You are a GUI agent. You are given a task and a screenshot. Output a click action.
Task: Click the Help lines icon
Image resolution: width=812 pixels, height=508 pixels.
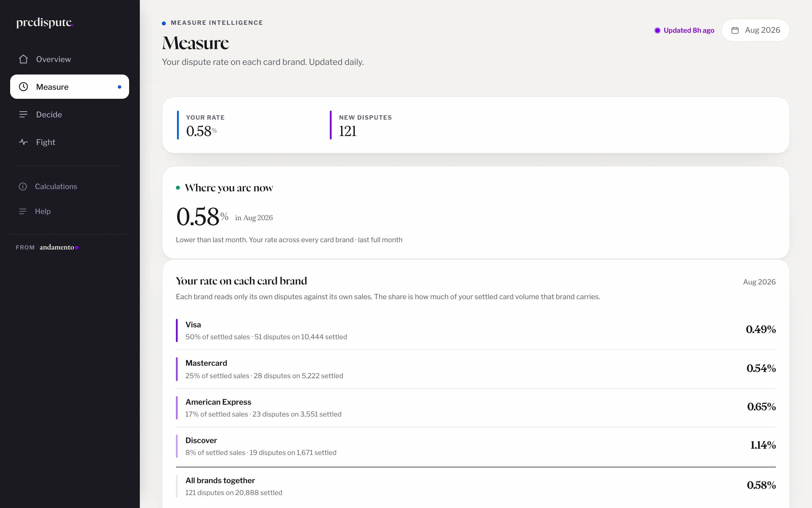pos(23,211)
